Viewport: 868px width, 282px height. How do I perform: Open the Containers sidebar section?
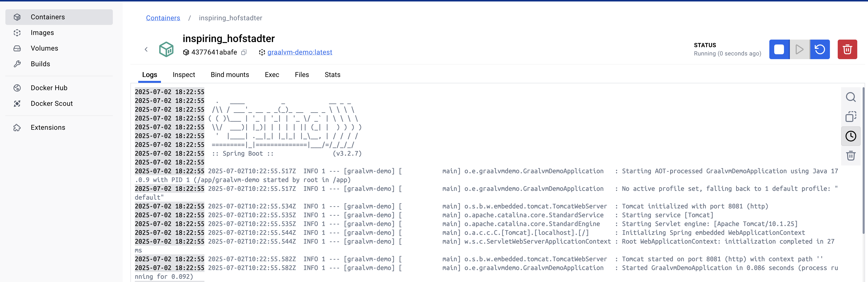pyautogui.click(x=59, y=17)
